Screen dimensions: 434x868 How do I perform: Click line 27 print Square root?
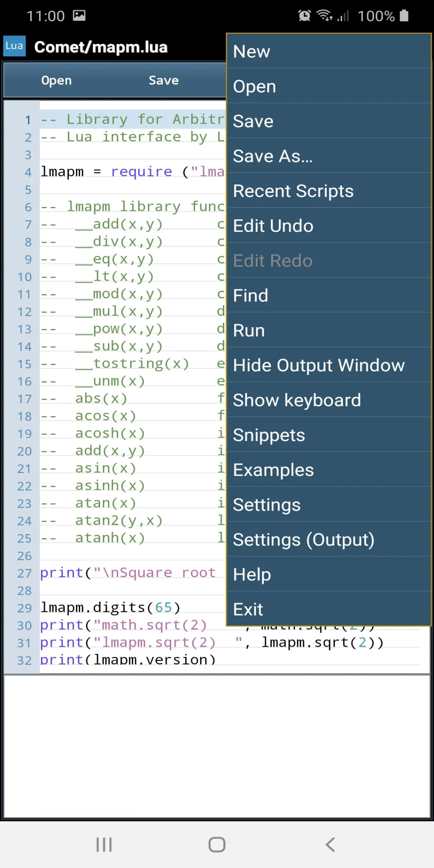128,573
